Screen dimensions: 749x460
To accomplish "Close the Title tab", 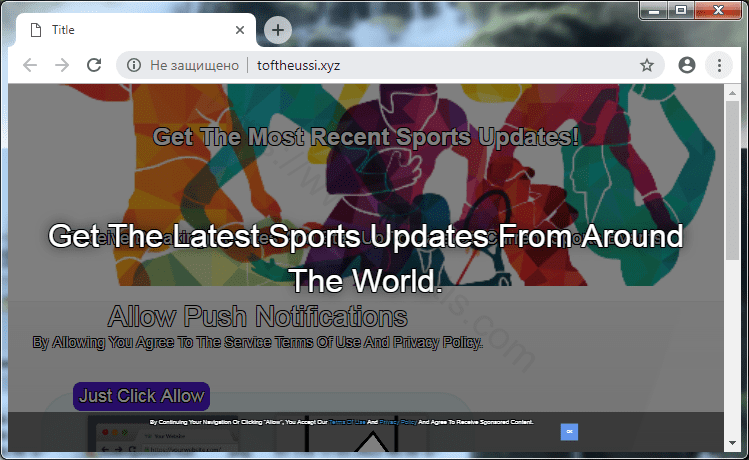I will pos(239,30).
